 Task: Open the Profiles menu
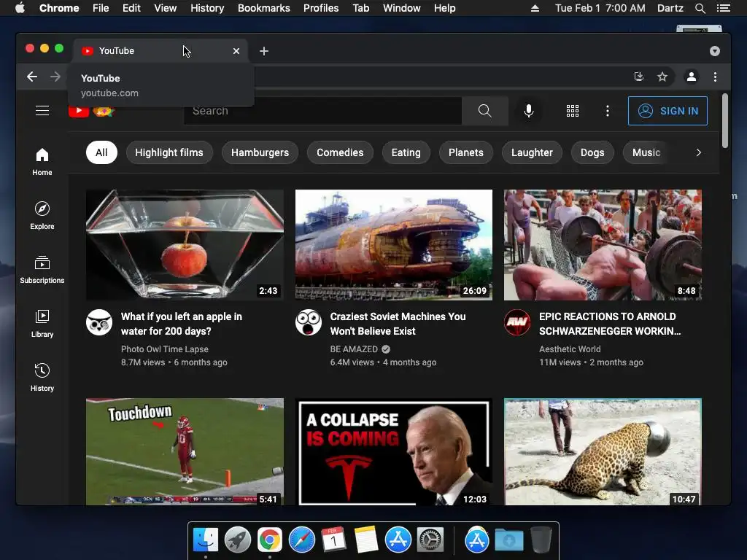pyautogui.click(x=321, y=8)
